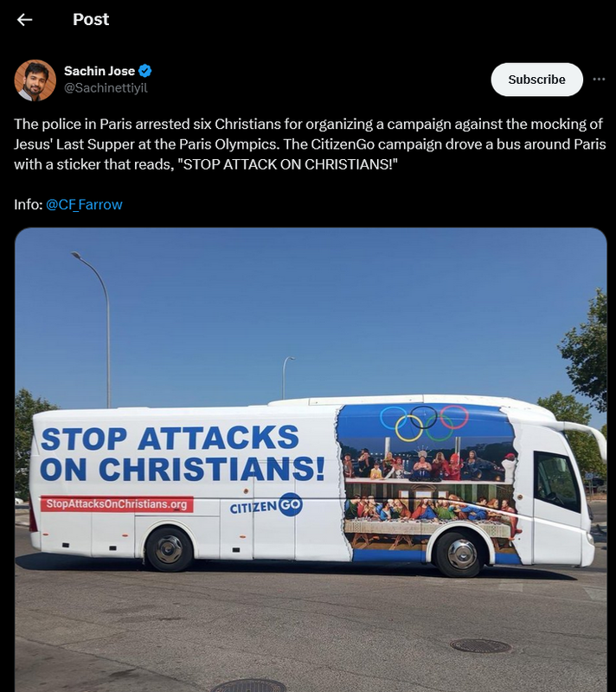616x692 pixels.
Task: Click the STOP ATTACKS ON CHRISTIANS bus slogan
Action: coord(183,453)
